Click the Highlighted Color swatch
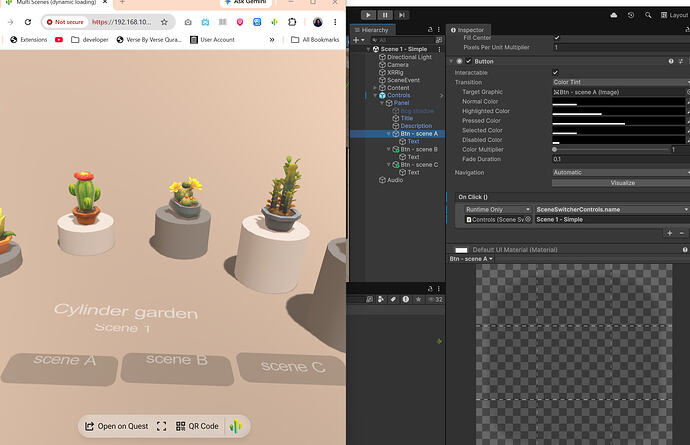 [618, 111]
